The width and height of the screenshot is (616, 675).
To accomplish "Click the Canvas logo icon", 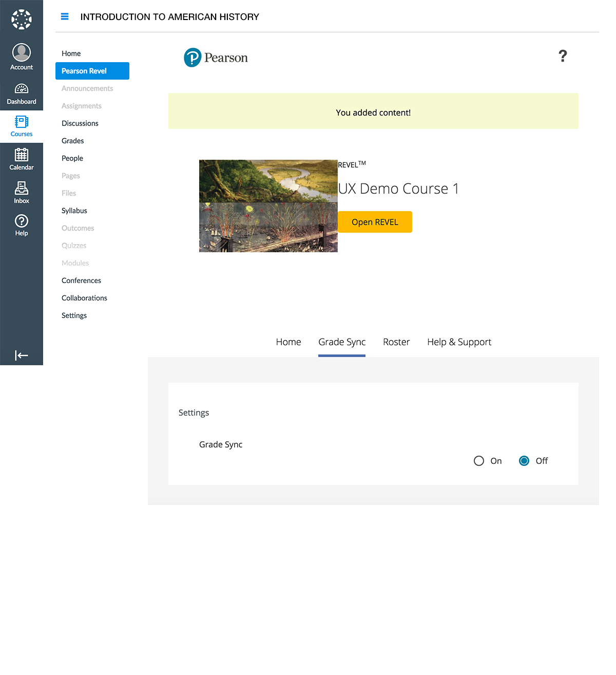I will tap(22, 20).
